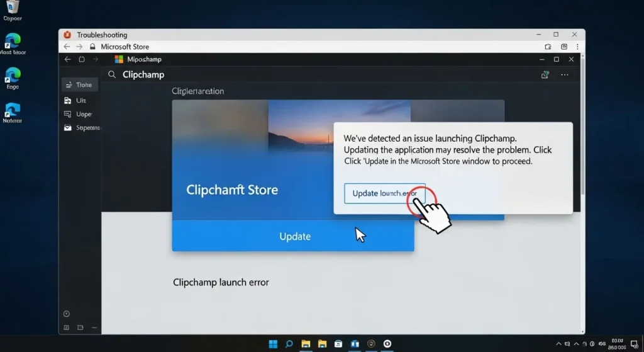Image resolution: width=644 pixels, height=352 pixels.
Task: Click the outer window share folder icon
Action: tap(548, 47)
